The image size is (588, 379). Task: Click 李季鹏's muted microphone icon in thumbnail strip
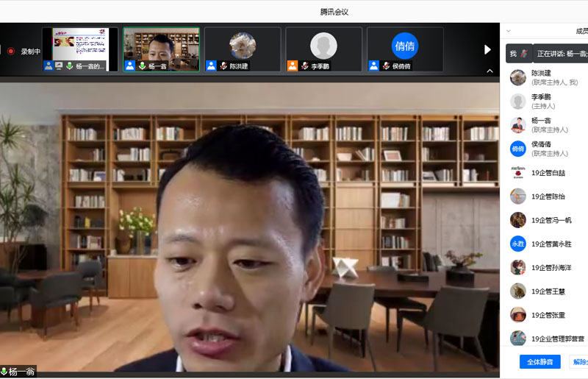click(304, 65)
